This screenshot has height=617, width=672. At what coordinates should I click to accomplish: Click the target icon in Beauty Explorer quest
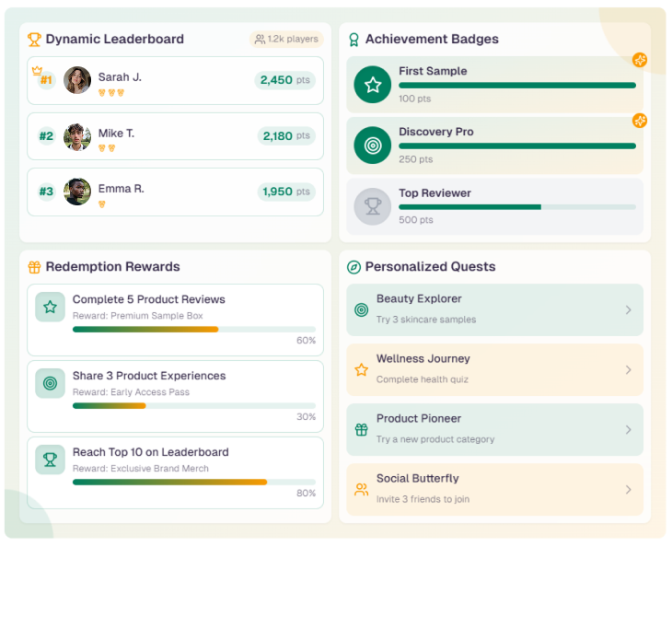(x=361, y=309)
